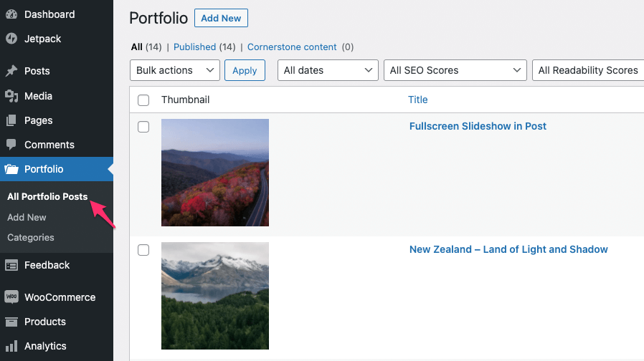The width and height of the screenshot is (644, 361).
Task: Select Feedback in the admin sidebar
Action: click(x=47, y=265)
